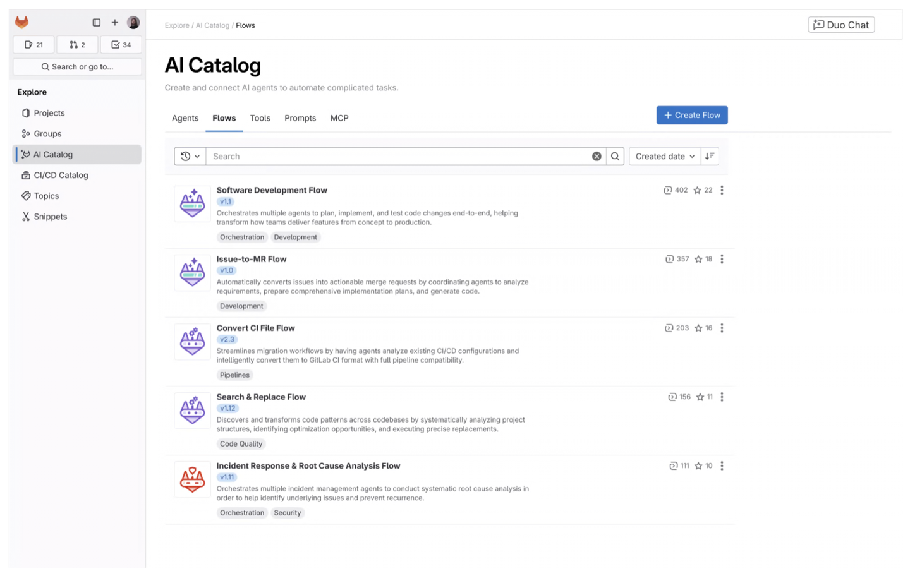Switch to the Agents tab
Image resolution: width=910 pixels, height=588 pixels.
pyautogui.click(x=185, y=118)
